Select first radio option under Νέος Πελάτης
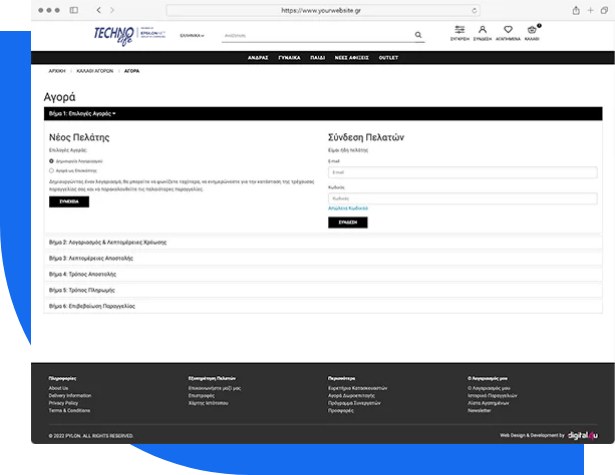Screen dimensions: 615x475 click(51, 161)
